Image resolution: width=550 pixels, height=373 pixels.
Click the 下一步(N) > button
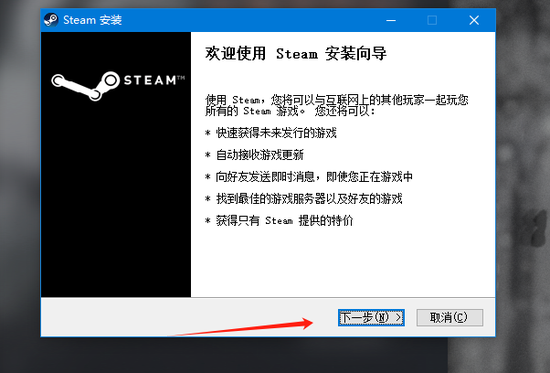[371, 318]
